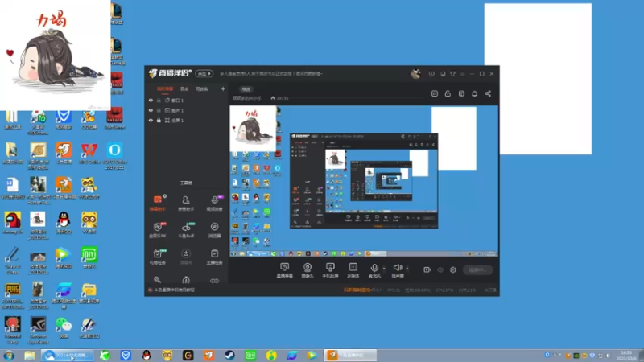This screenshot has height=362, width=644.
Task: Open the hamburger menu in the title bar
Action: [x=462, y=74]
